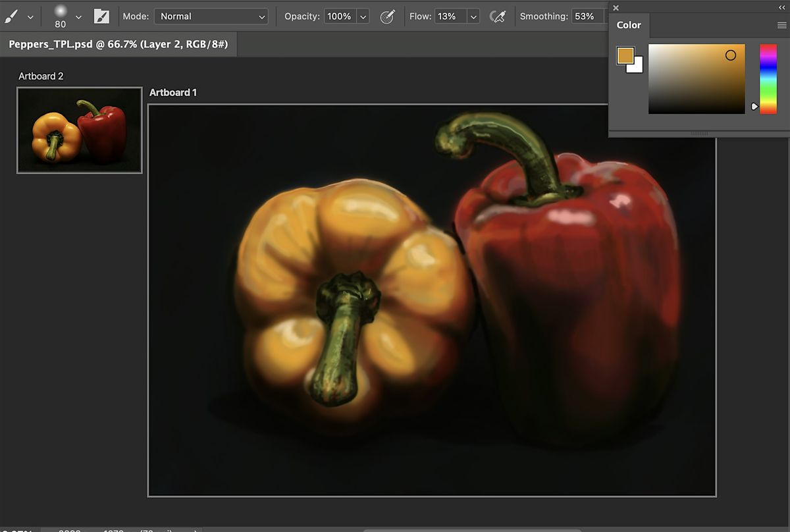Pick a hue on the rainbow hue ramp
790x532 pixels.
(768, 76)
